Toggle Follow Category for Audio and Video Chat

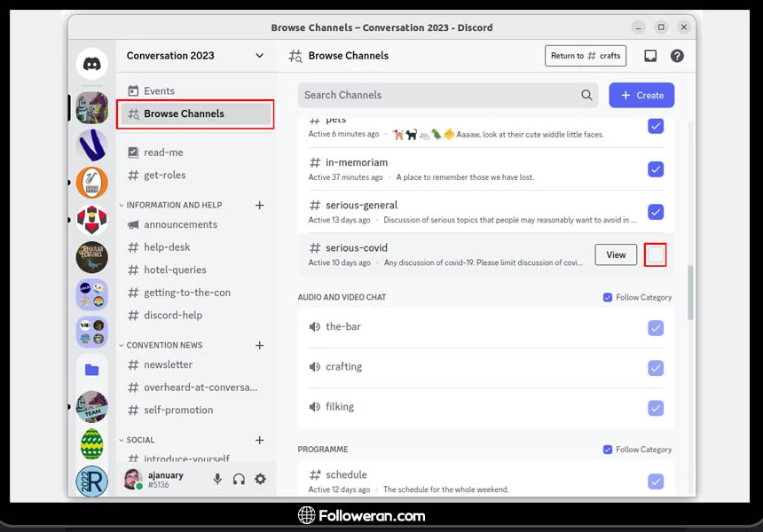(608, 298)
